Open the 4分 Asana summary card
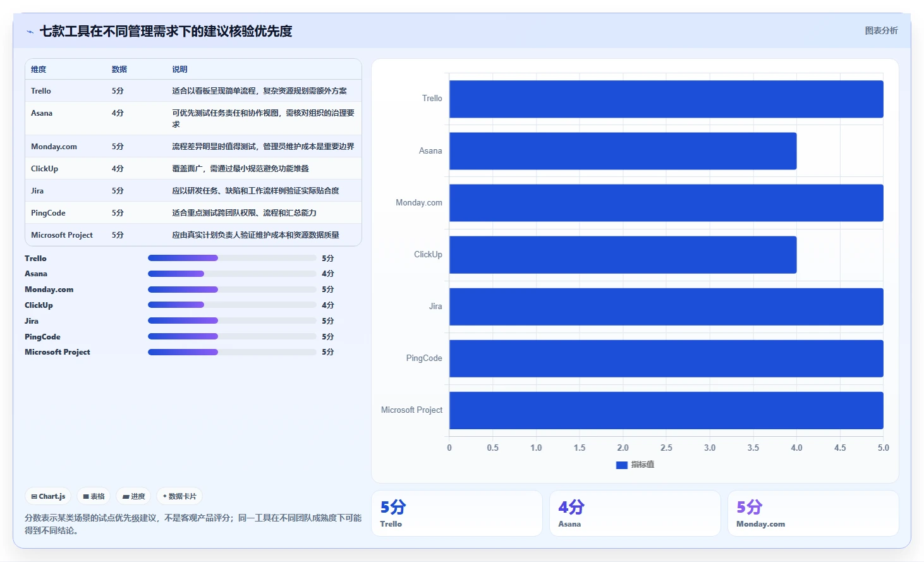The image size is (924, 562). pyautogui.click(x=635, y=513)
